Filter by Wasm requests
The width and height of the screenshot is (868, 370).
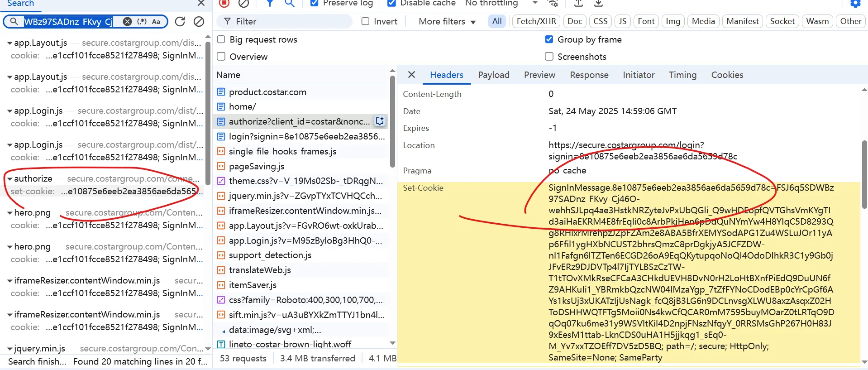click(817, 21)
